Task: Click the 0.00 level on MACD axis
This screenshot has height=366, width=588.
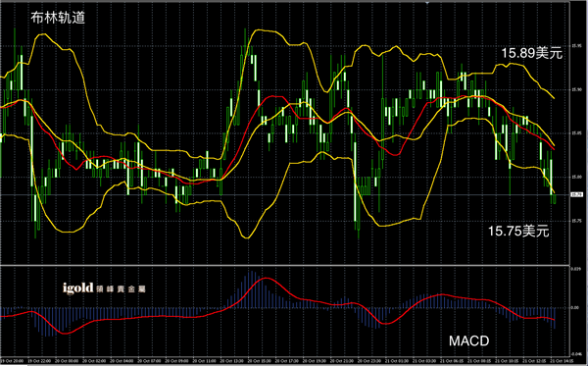Action: 575,307
